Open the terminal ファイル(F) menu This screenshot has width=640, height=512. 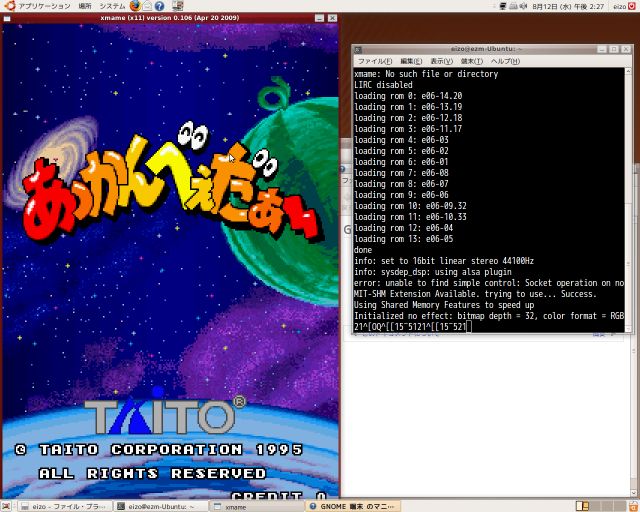pyautogui.click(x=375, y=61)
